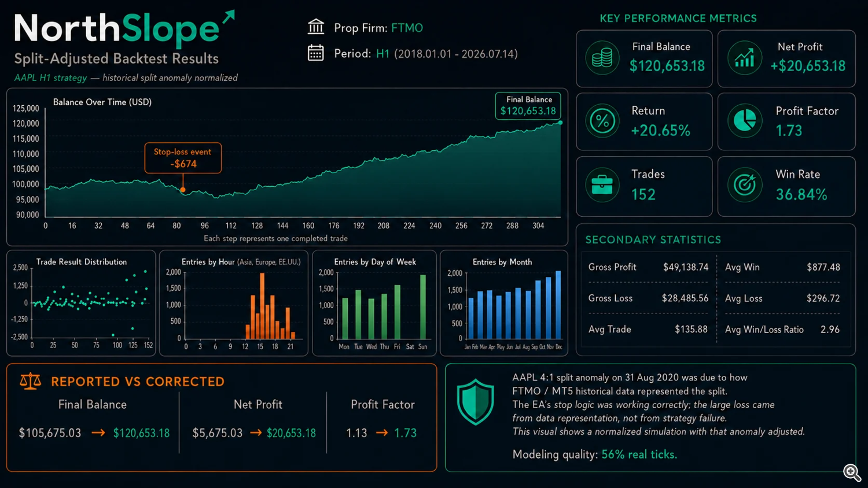Click the rising chart Net Profit icon

[x=744, y=58]
